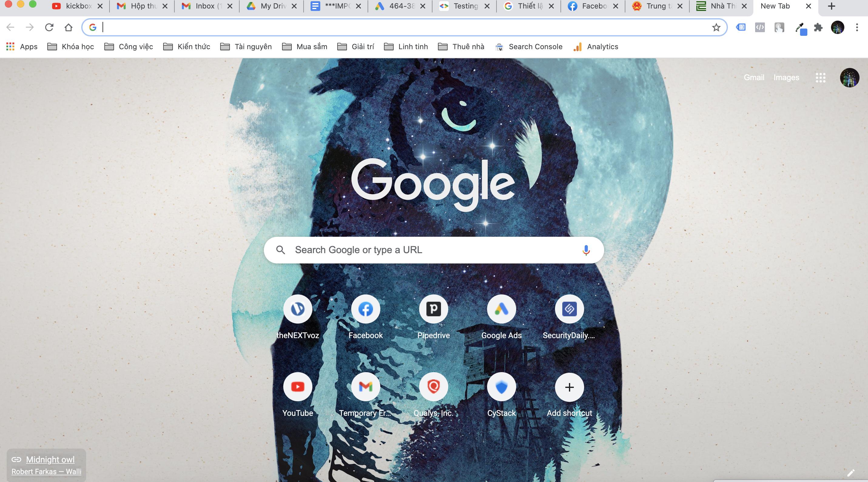The width and height of the screenshot is (868, 482).
Task: Click the forward navigation arrow
Action: coord(30,27)
